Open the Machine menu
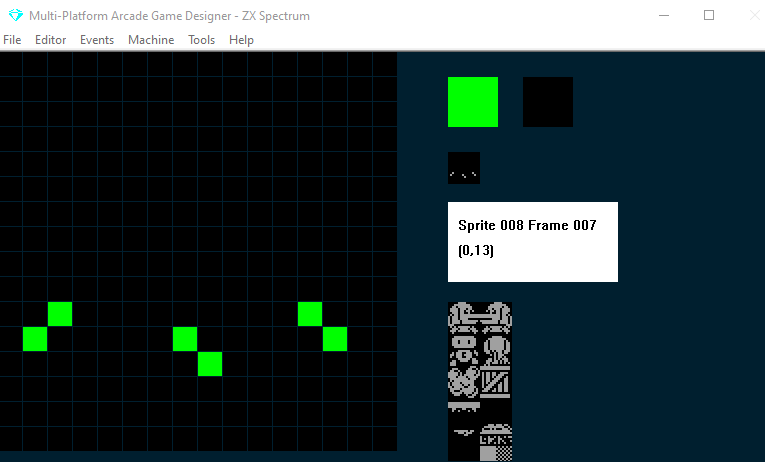 151,40
